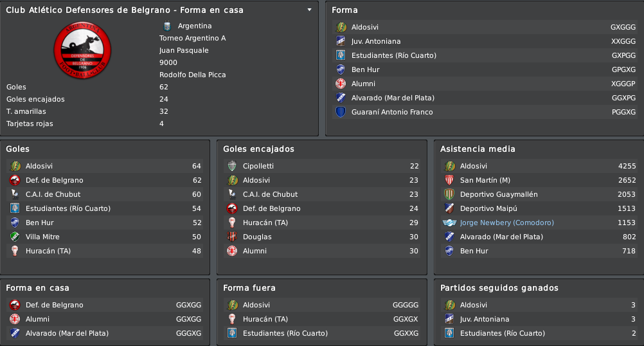This screenshot has width=644, height=346.
Task: Select Alumni row in Forma en casa
Action: [105, 319]
